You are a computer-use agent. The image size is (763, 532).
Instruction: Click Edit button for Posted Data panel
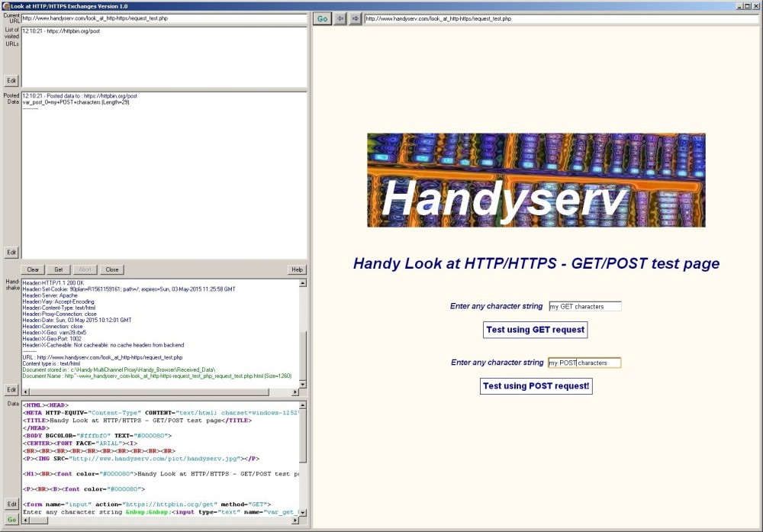(11, 252)
